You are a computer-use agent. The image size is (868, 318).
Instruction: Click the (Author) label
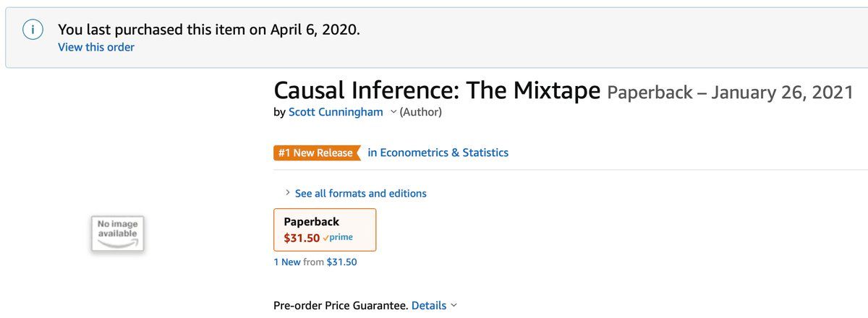420,112
